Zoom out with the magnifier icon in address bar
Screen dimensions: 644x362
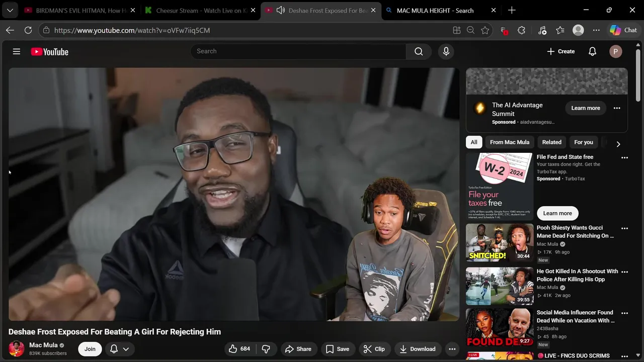click(470, 30)
